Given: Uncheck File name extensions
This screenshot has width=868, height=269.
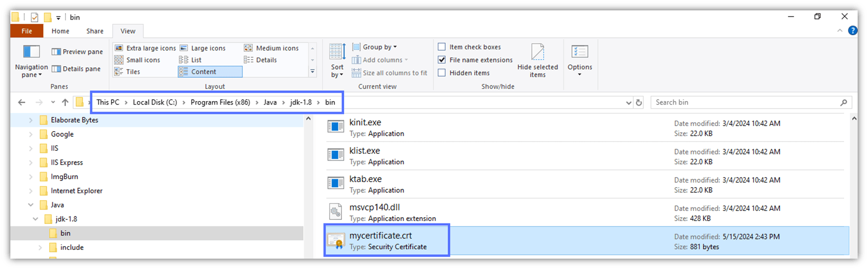Looking at the screenshot, I should click(x=442, y=60).
